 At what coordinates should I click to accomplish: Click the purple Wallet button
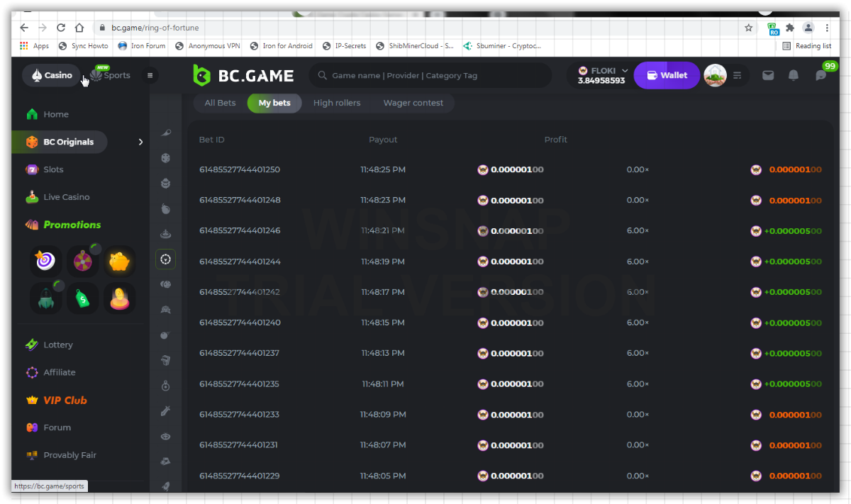click(x=667, y=75)
